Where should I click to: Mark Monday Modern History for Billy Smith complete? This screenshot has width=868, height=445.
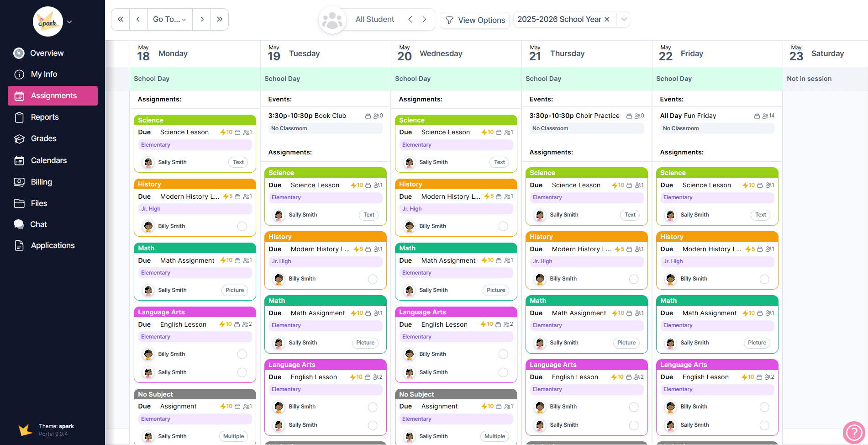coord(242,226)
